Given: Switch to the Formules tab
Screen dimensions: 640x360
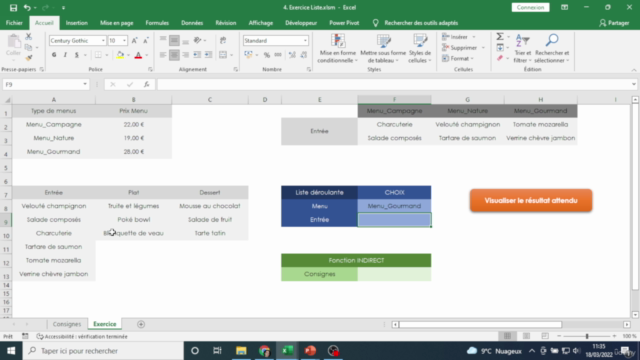Looking at the screenshot, I should pyautogui.click(x=157, y=23).
